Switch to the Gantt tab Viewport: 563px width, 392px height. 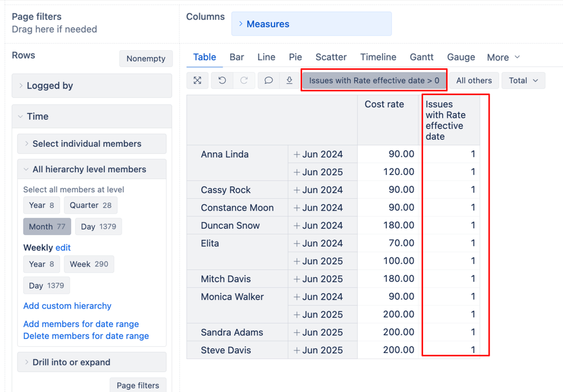coord(421,57)
